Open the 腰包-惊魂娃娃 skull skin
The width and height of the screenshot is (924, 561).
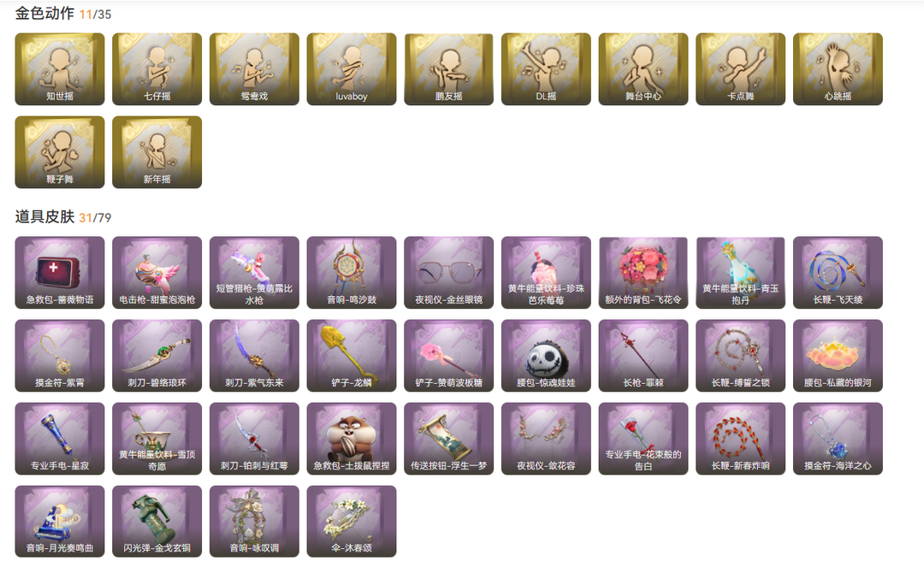tap(546, 356)
